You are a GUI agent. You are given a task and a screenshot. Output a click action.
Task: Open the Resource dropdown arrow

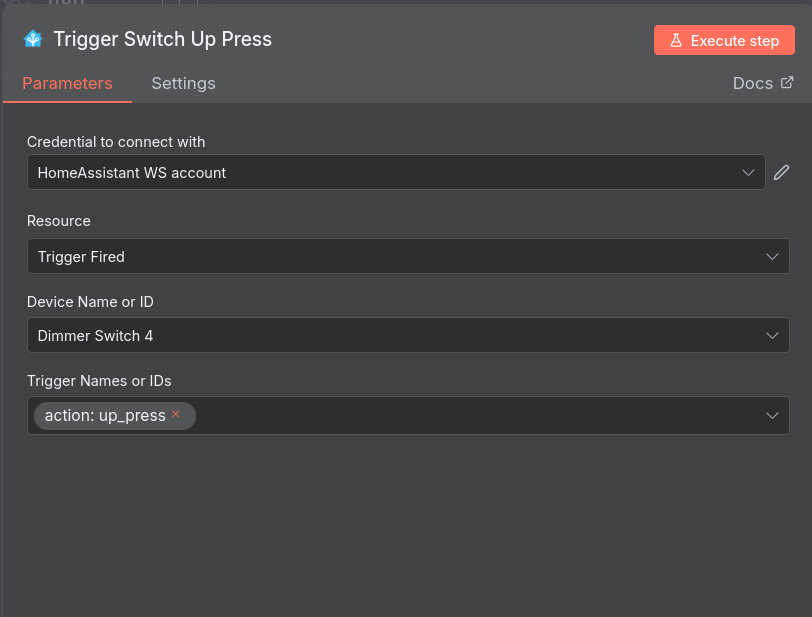pyautogui.click(x=772, y=256)
